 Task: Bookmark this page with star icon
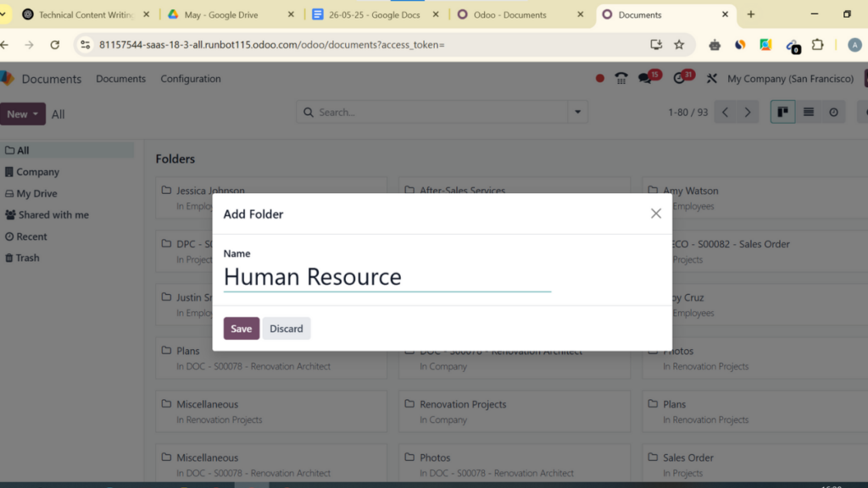(x=679, y=45)
